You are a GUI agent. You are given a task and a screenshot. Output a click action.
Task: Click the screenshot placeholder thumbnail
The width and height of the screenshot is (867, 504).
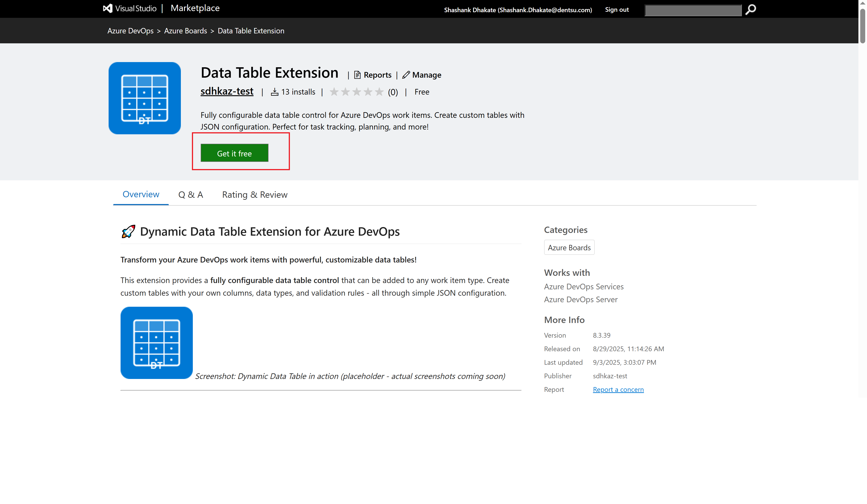point(156,343)
